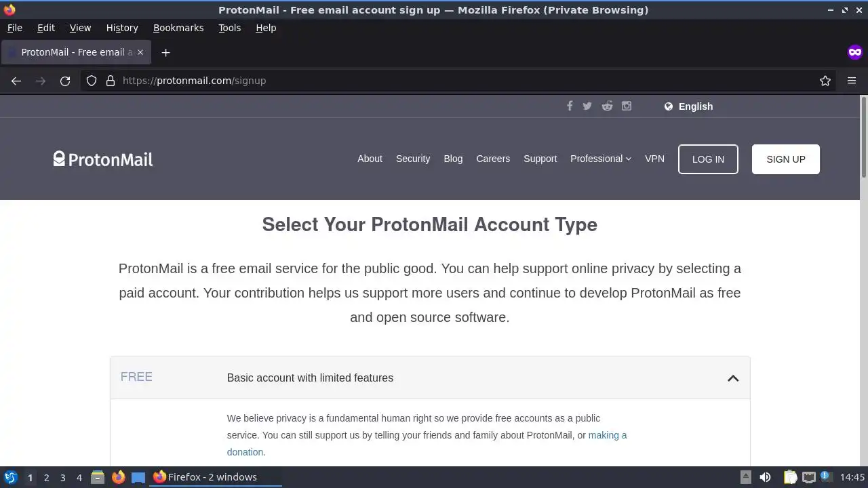Open the English language selector
This screenshot has width=868, height=488.
coord(688,106)
